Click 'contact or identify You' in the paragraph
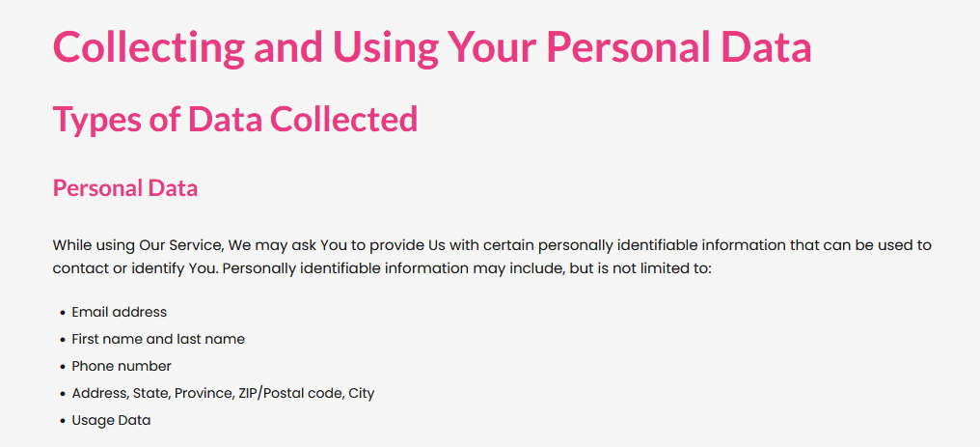The height and width of the screenshot is (447, 980). 134,269
